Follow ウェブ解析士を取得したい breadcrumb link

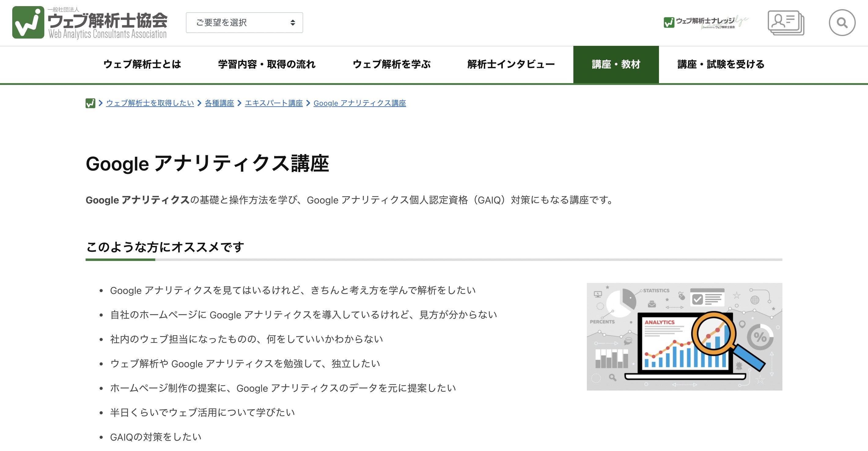pyautogui.click(x=150, y=103)
